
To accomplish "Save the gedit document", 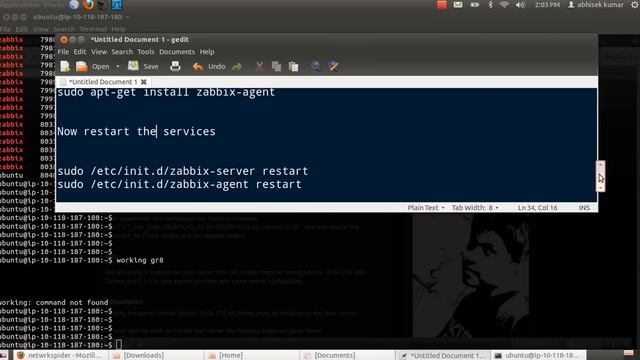I will pyautogui.click(x=143, y=66).
